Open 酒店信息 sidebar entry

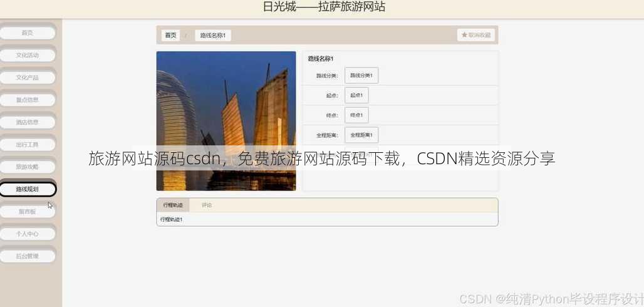27,122
